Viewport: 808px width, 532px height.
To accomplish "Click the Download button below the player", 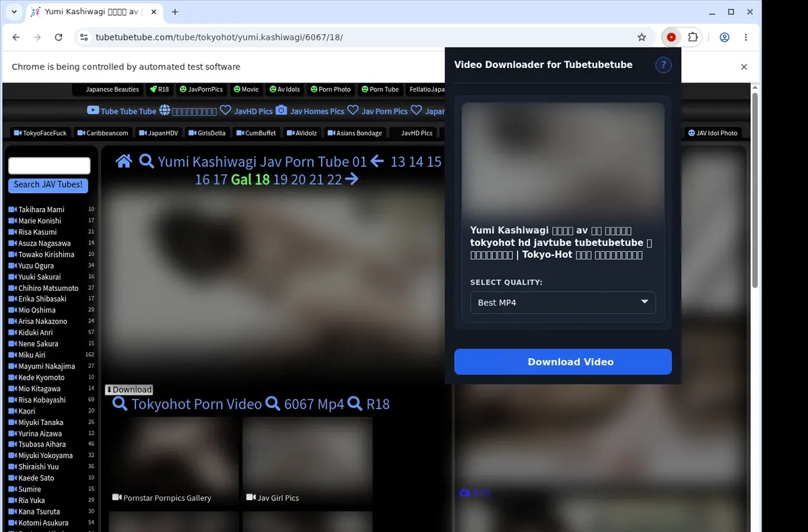I will pyautogui.click(x=129, y=389).
